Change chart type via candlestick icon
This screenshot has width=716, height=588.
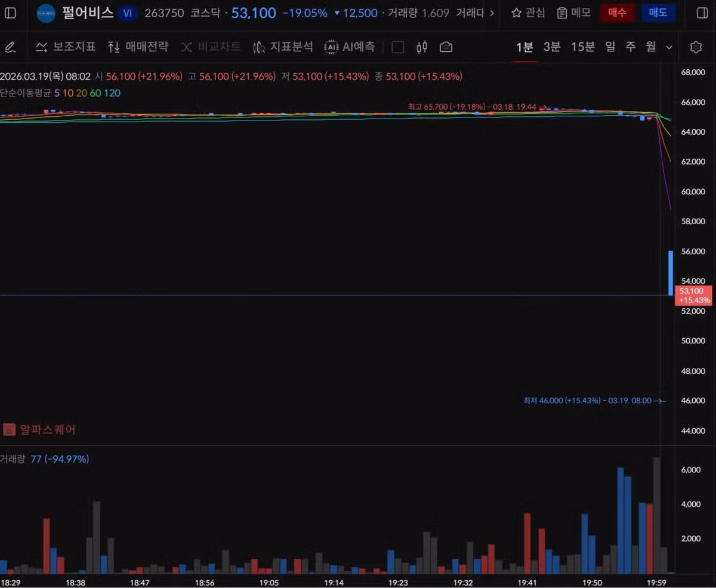click(422, 47)
